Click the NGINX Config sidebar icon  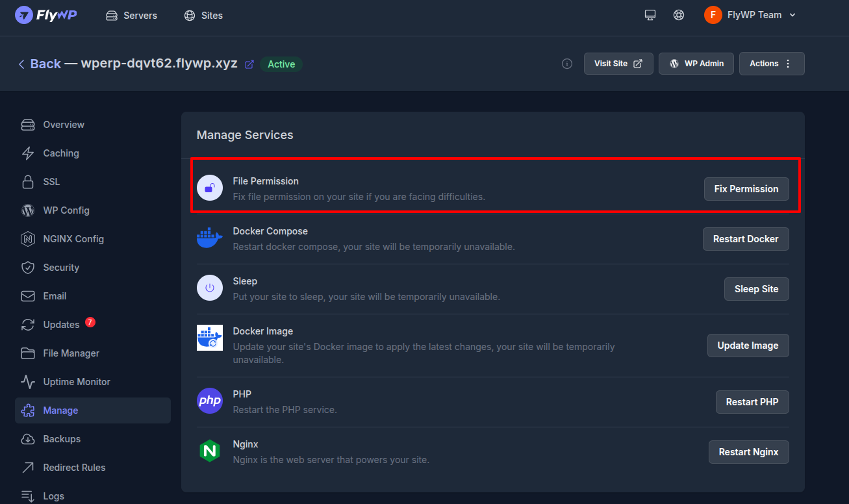coord(28,239)
